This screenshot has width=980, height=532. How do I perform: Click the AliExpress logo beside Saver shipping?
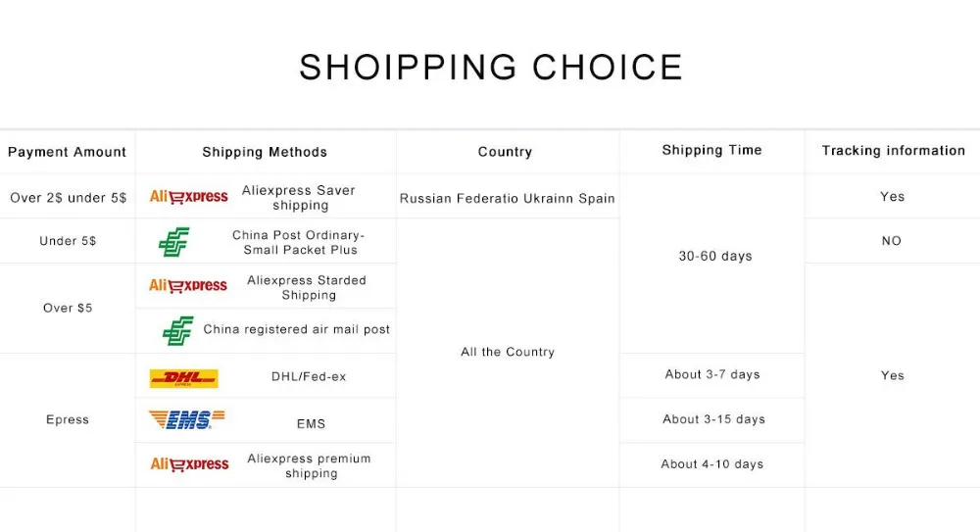(x=188, y=197)
